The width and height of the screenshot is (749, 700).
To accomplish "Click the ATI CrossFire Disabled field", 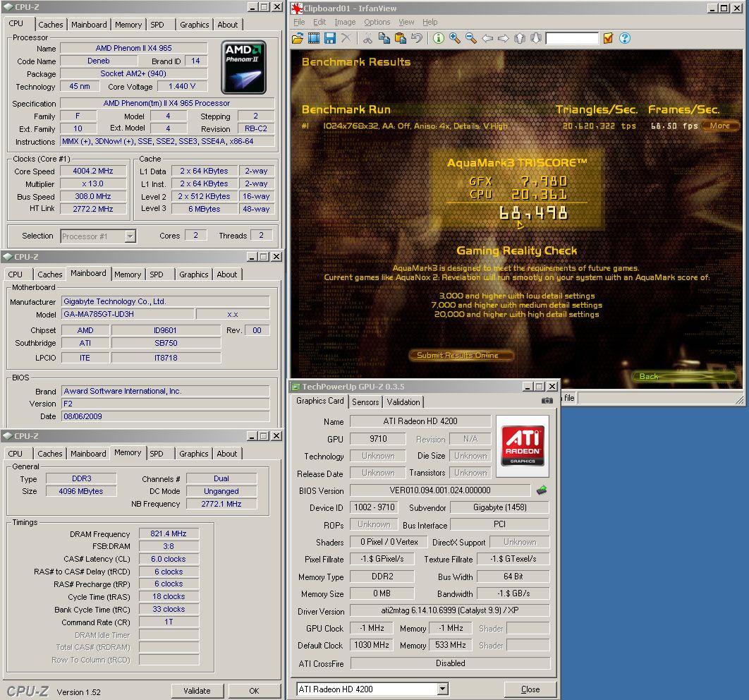I will coord(450,663).
